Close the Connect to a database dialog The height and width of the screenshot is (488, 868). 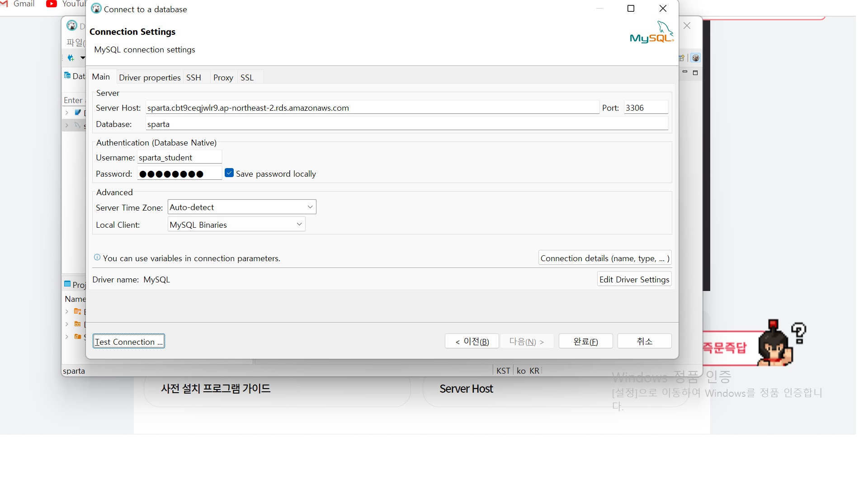point(663,9)
